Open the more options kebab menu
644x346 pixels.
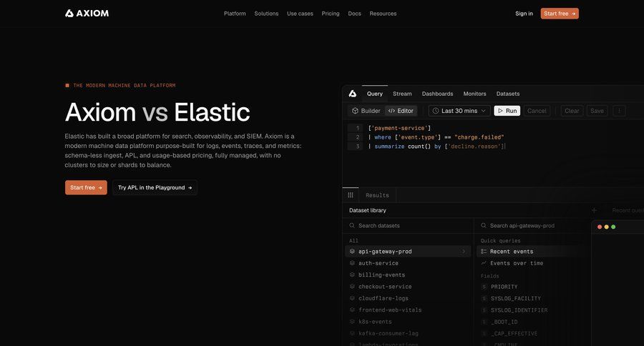[x=619, y=111]
